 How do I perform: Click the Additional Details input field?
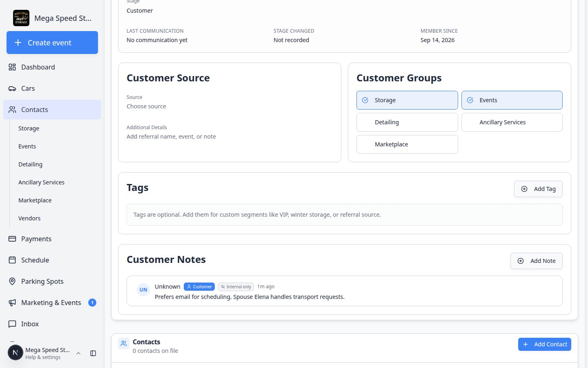(x=171, y=137)
